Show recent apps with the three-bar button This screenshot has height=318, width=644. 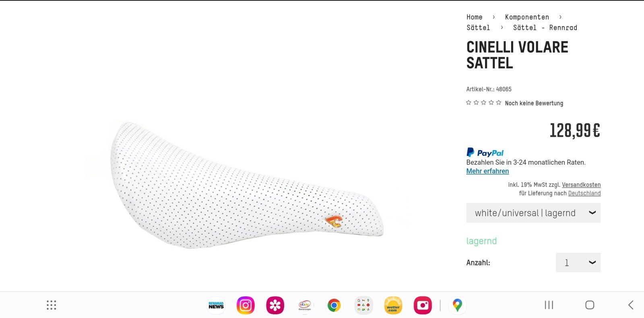549,305
